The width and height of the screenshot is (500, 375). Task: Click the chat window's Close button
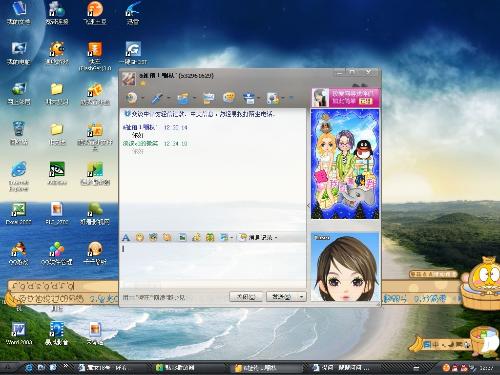tap(246, 297)
